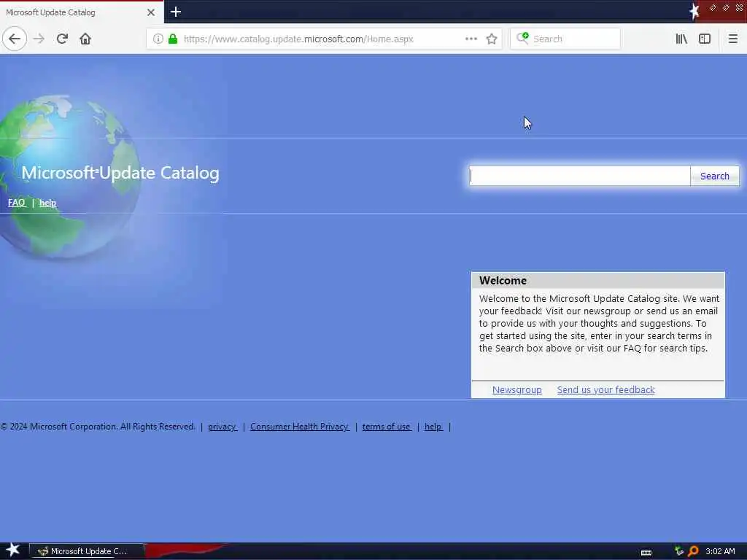Open the terms of use link
The width and height of the screenshot is (747, 560).
[387, 427]
